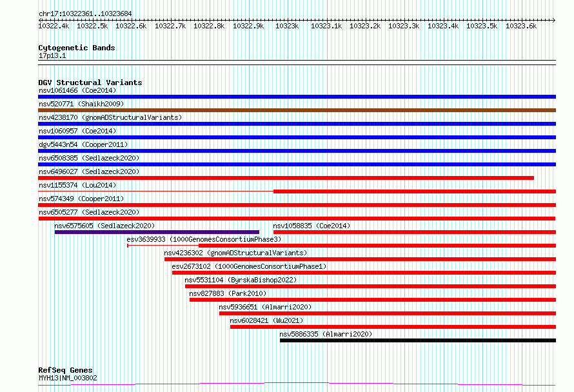The height and width of the screenshot is (392, 574).
Task: Select the blue nsv1061466 variant bar
Action: [x=297, y=97]
